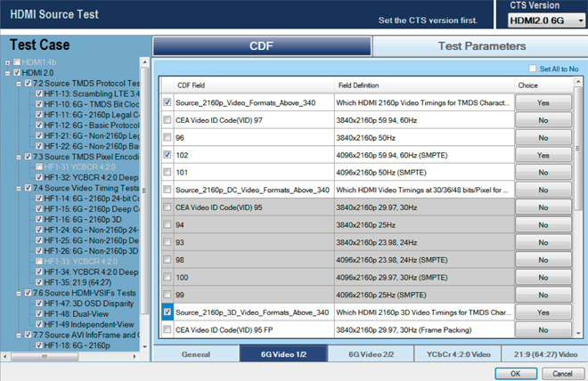
Task: Click the tree horizontal scroll right arrow
Action: pyautogui.click(x=135, y=356)
